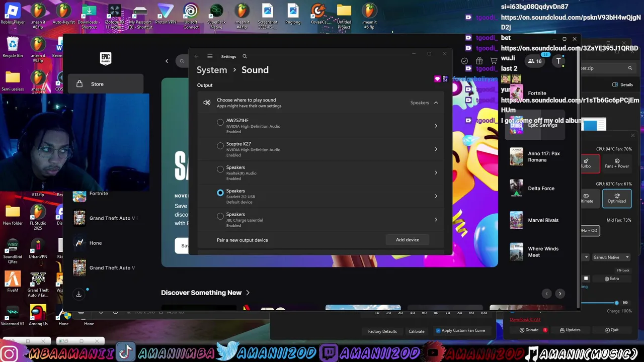Select JBL Charge Essential Speakers radio button
This screenshot has height=362, width=644.
click(220, 216)
